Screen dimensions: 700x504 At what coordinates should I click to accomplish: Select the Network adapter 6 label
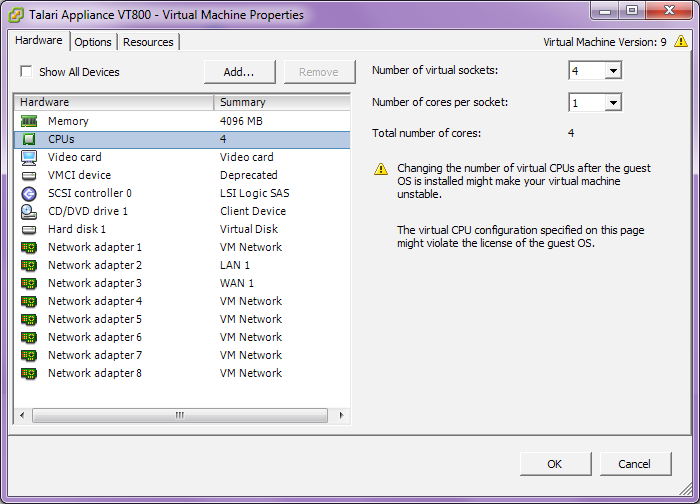click(95, 337)
